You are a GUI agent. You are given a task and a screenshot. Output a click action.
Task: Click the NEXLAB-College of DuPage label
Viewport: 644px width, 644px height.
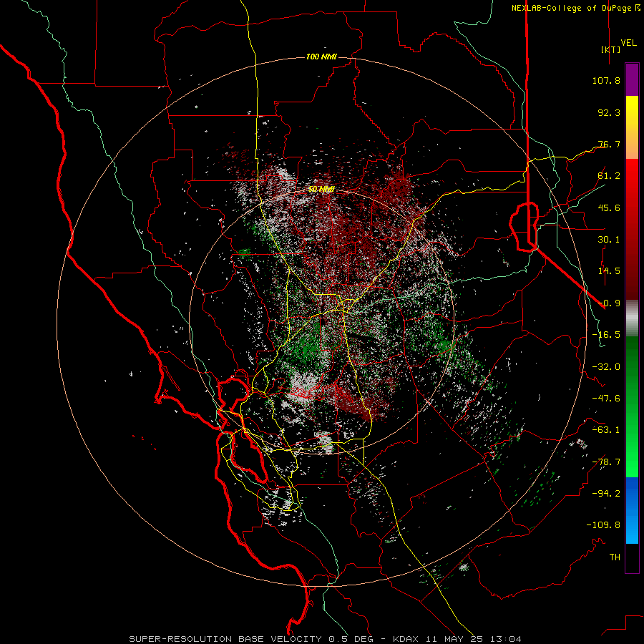(571, 8)
